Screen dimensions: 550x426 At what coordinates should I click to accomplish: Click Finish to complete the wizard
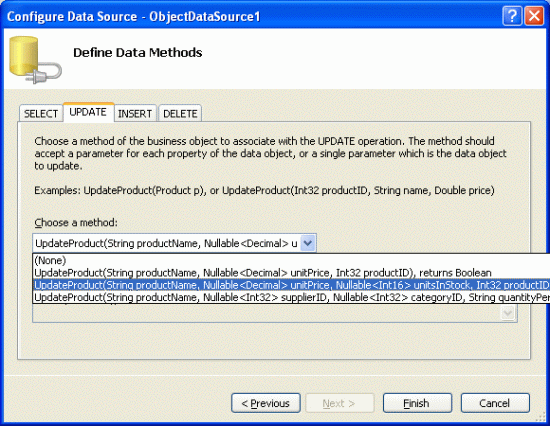pyautogui.click(x=417, y=403)
